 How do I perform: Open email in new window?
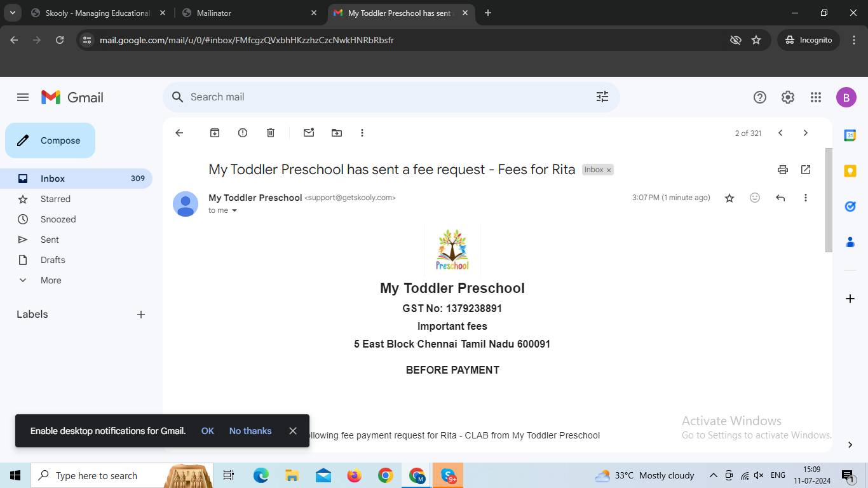[x=806, y=170]
